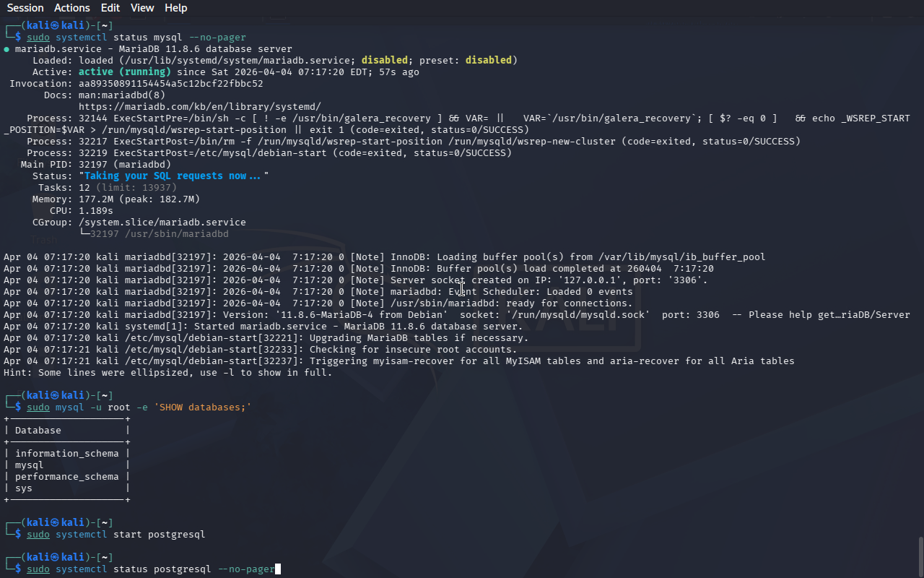Open the Edit menu
The image size is (924, 578).
pos(110,8)
